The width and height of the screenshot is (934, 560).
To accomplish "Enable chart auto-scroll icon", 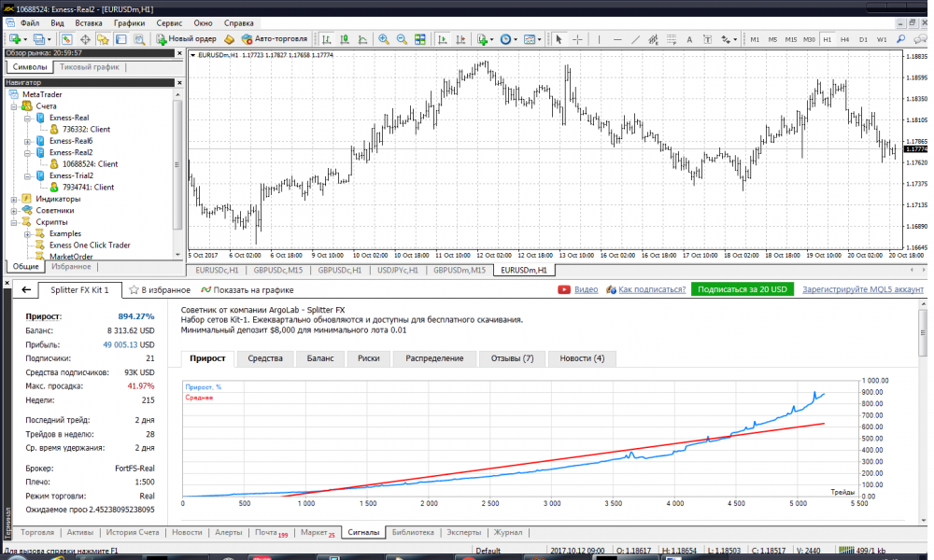I will (x=442, y=39).
